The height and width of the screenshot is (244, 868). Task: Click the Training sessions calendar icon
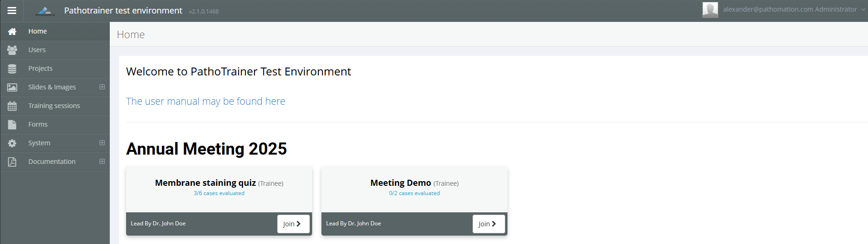pyautogui.click(x=12, y=106)
